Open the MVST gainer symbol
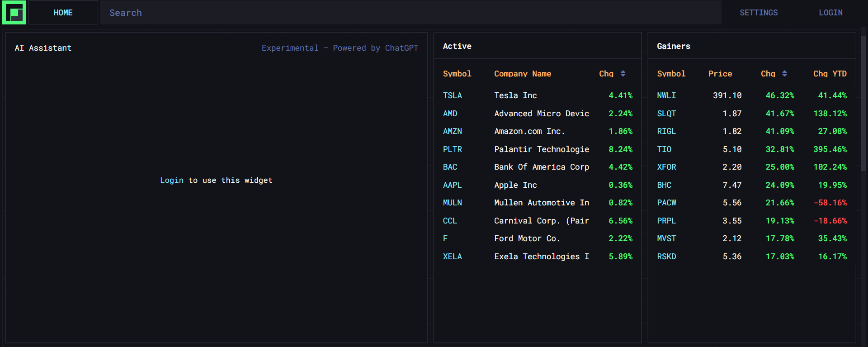This screenshot has width=868, height=347. (x=666, y=238)
